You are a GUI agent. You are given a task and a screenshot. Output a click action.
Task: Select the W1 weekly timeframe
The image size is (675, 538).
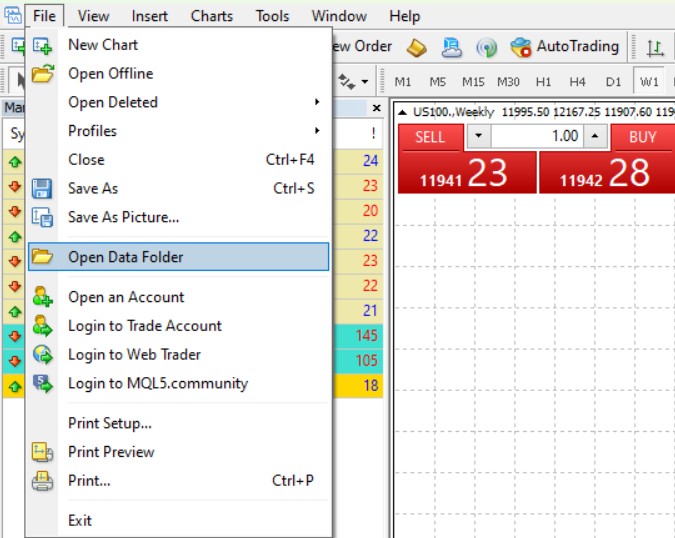[649, 81]
